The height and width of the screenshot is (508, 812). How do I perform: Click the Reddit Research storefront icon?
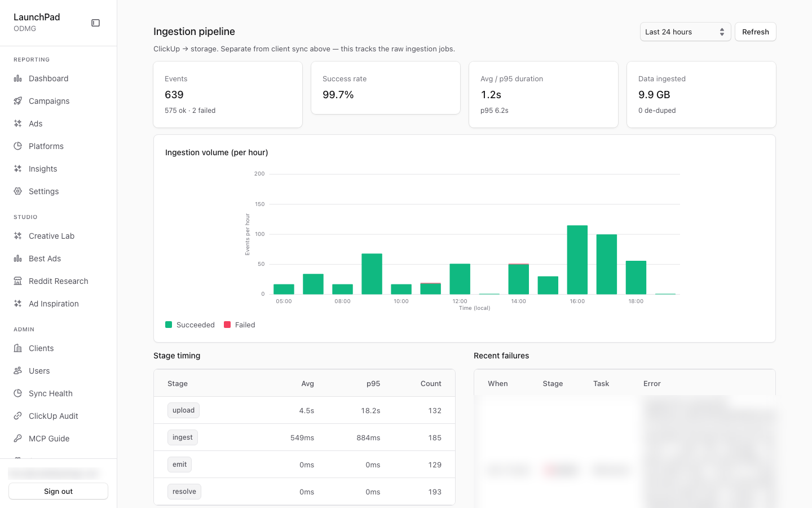(18, 281)
